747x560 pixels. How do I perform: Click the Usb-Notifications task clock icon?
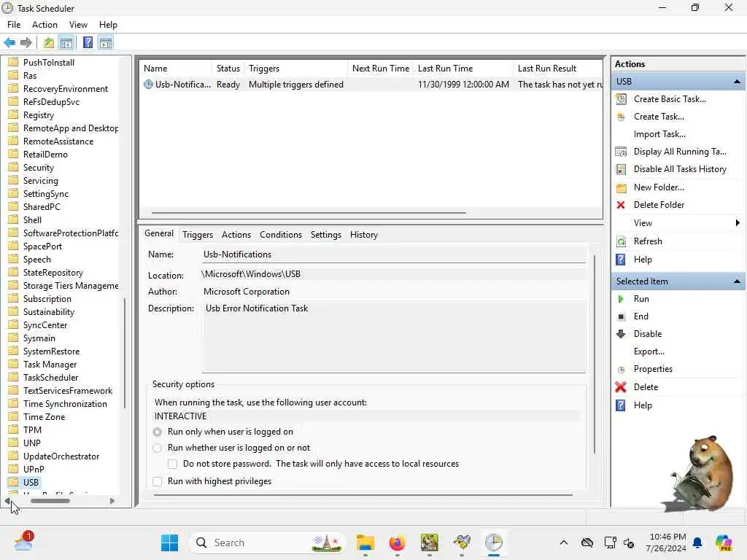tap(149, 85)
